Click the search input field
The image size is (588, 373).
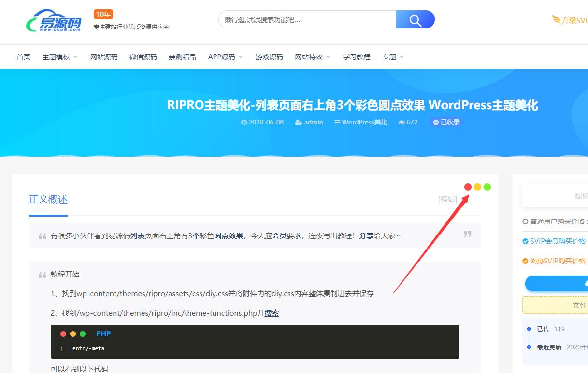[x=308, y=20]
